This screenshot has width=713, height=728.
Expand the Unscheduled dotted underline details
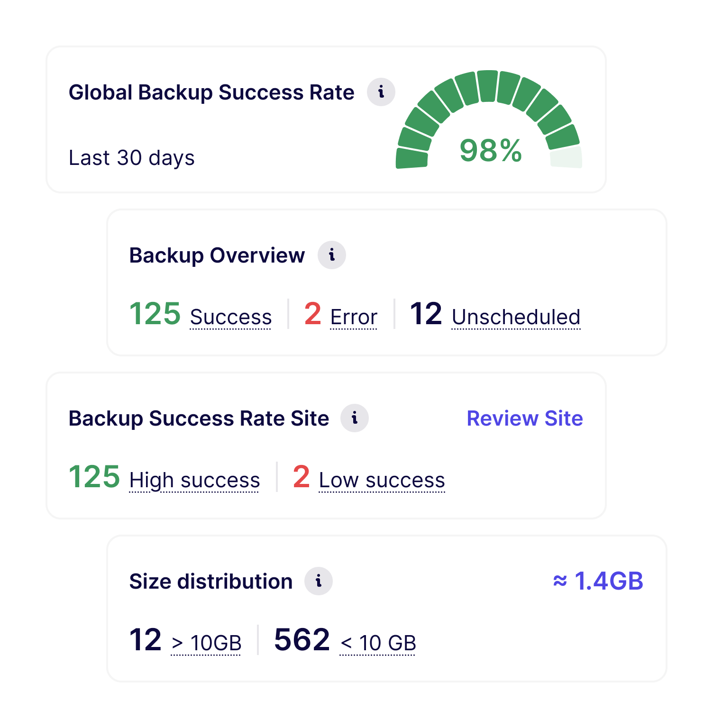515,317
